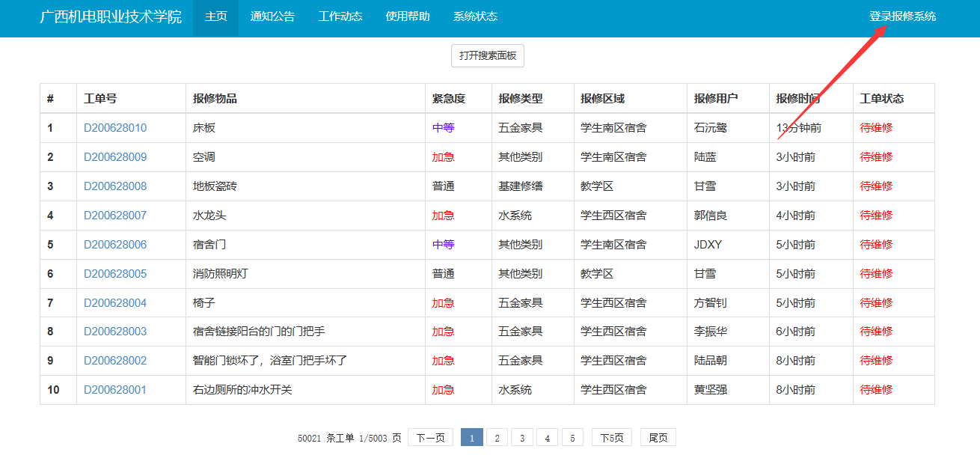Open work order D200628009
Image resolution: width=980 pixels, height=476 pixels.
pos(115,157)
